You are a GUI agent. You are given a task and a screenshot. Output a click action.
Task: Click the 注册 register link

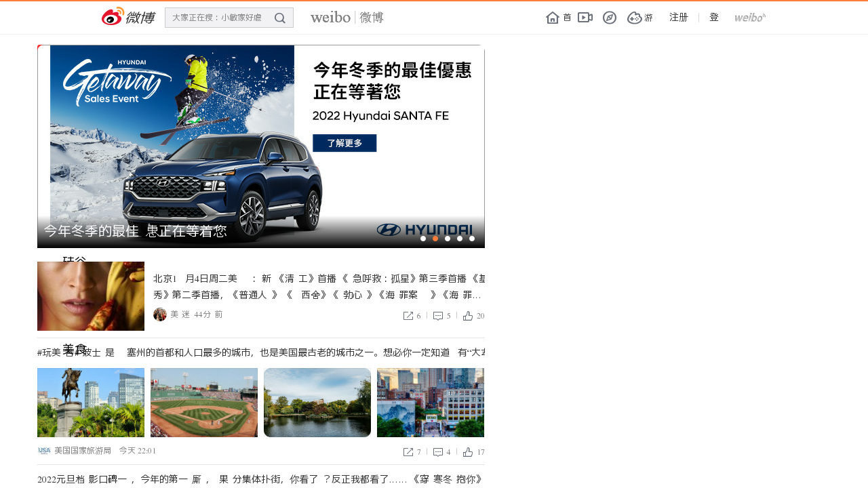pyautogui.click(x=679, y=18)
